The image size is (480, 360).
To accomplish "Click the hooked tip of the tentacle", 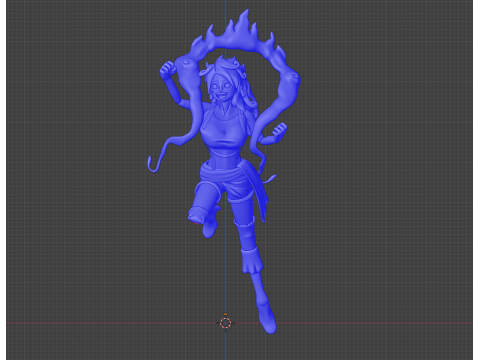I will point(153,165).
